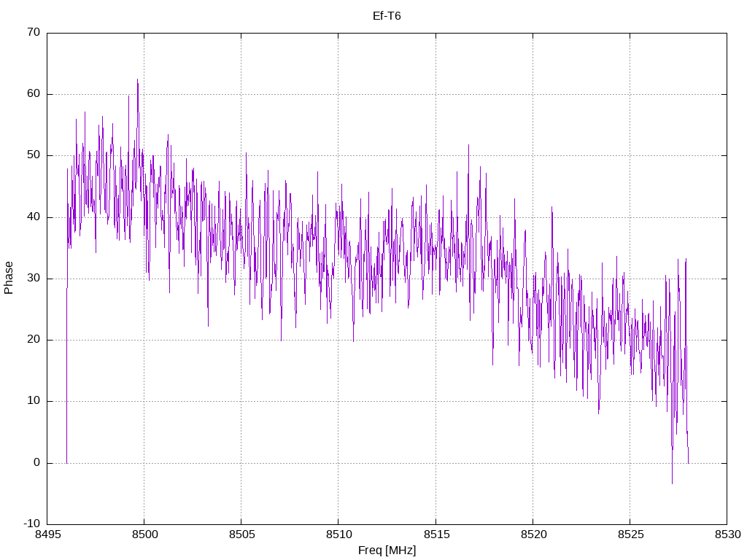The height and width of the screenshot is (560, 747).
Task: Select the 8520 x-axis tick label
Action: coord(533,534)
